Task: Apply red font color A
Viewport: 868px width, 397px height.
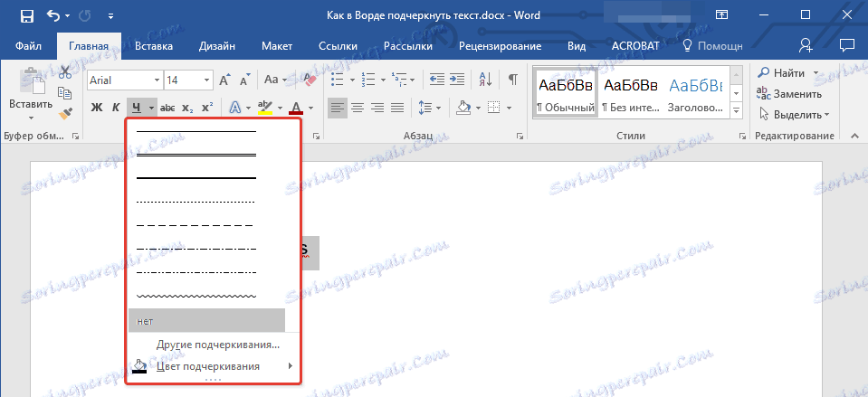Action: (297, 108)
